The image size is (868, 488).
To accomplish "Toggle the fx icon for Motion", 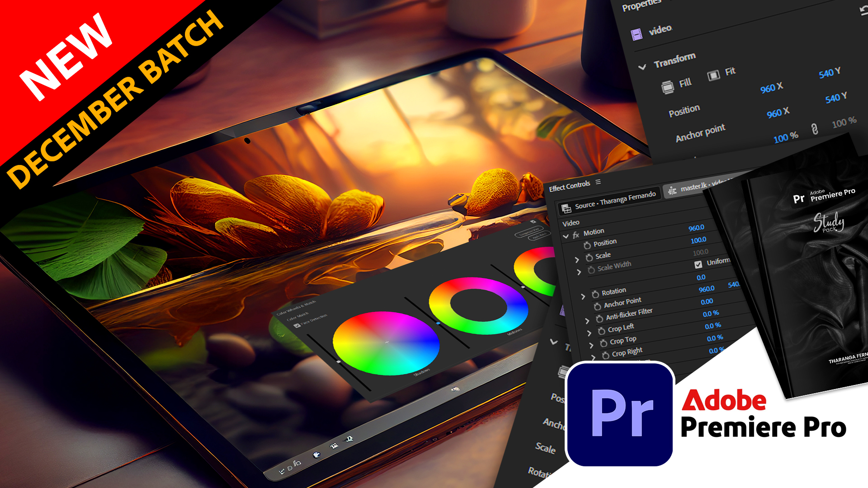I will click(x=576, y=235).
